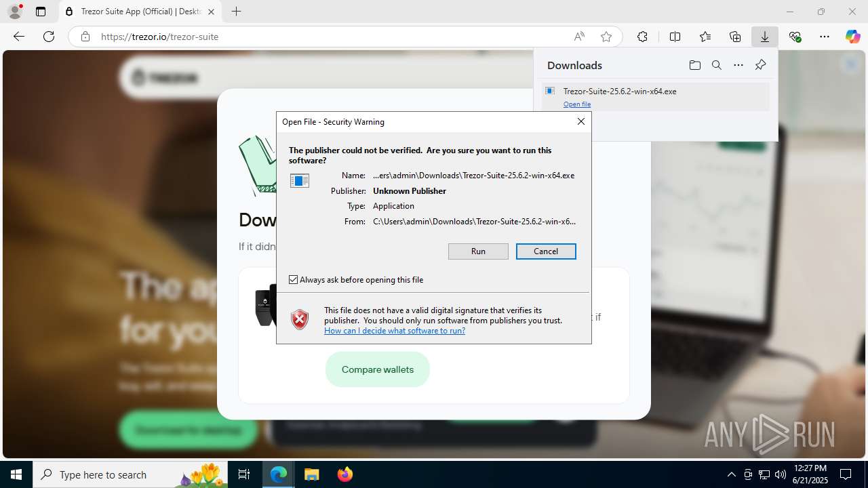Search downloads with the magnifier icon

tap(716, 65)
